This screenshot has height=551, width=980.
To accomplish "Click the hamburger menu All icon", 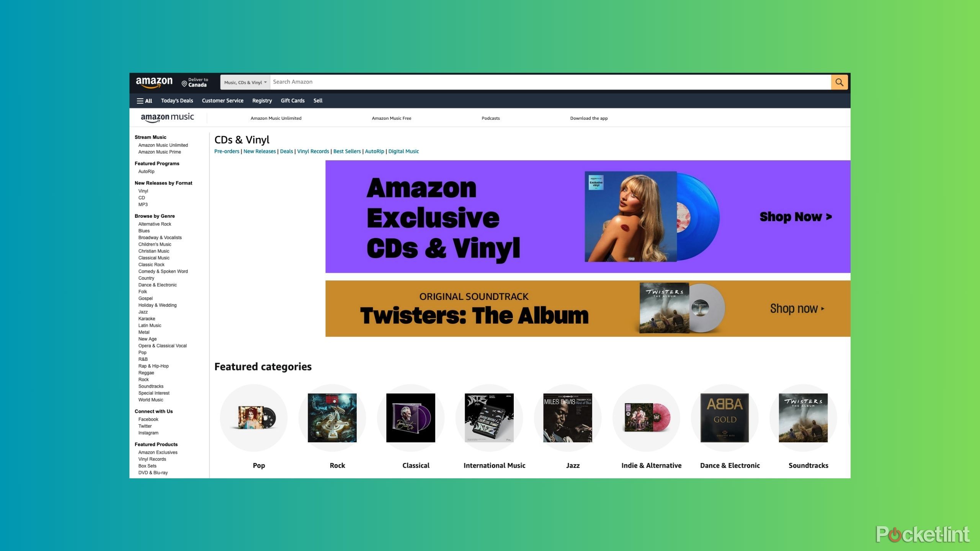I will tap(144, 100).
